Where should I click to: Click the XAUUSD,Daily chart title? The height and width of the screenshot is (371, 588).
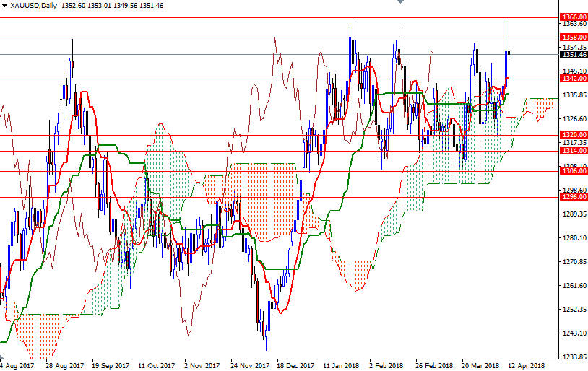coord(35,6)
